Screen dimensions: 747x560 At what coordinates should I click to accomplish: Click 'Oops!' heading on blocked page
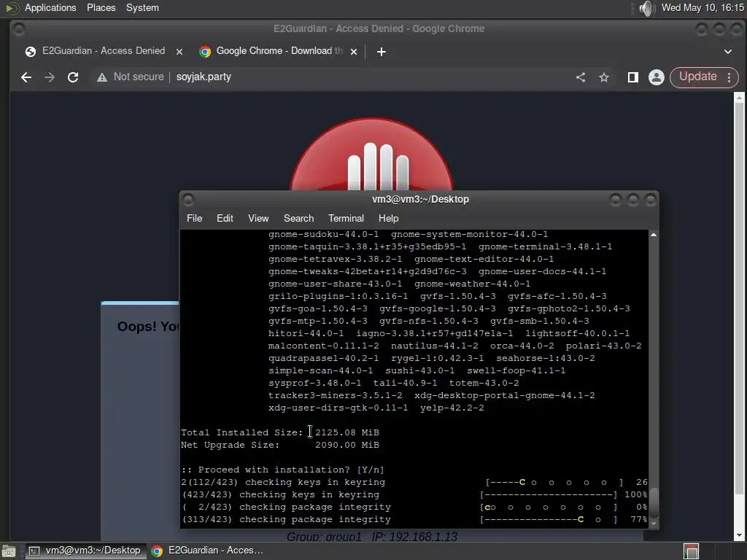point(136,327)
